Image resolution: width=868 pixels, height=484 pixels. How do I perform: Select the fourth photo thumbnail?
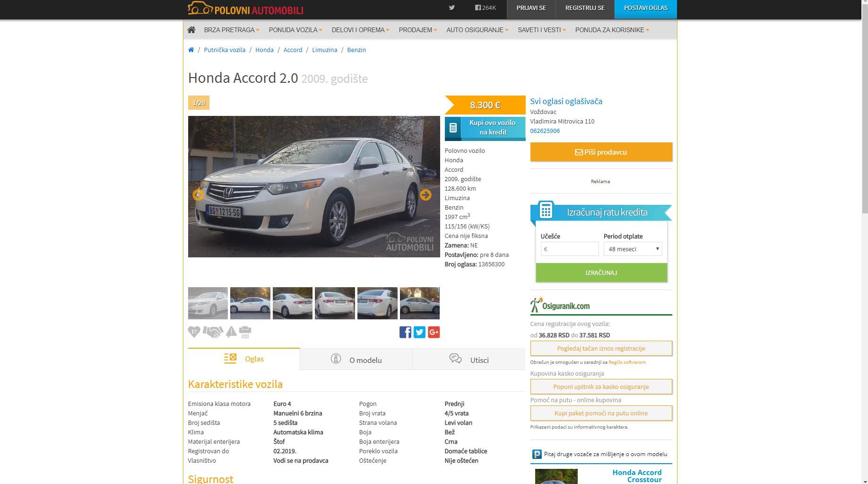point(335,303)
